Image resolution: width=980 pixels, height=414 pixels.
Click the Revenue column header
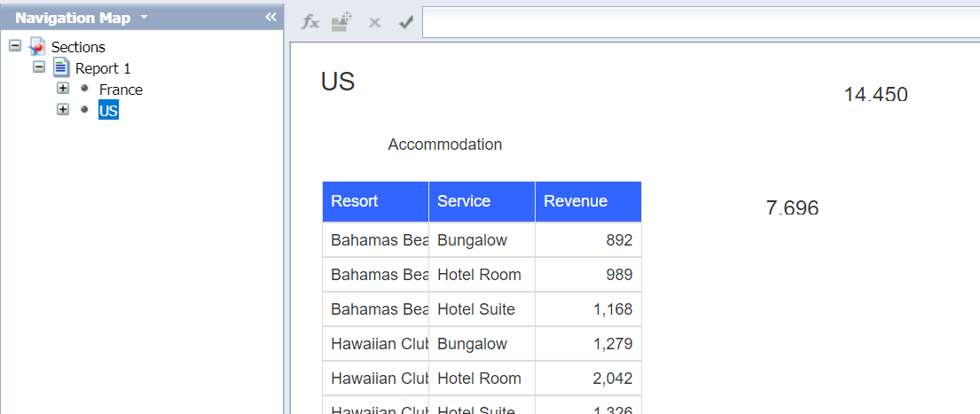[588, 201]
